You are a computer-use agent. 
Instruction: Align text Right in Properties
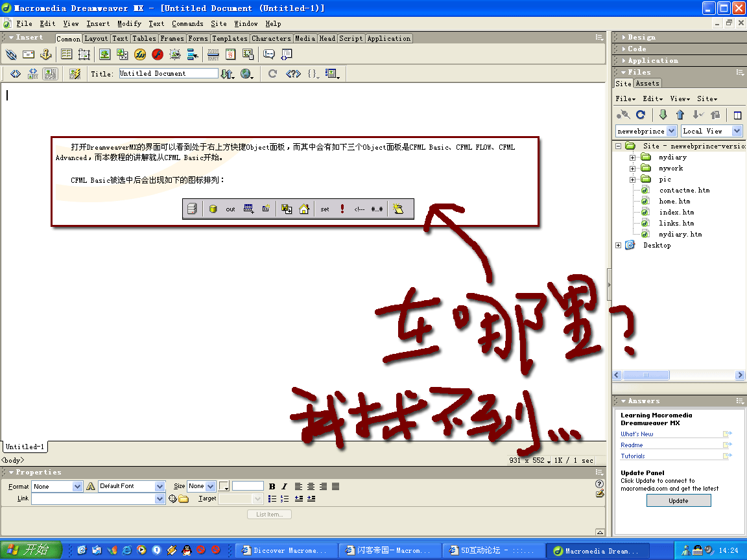click(x=323, y=486)
